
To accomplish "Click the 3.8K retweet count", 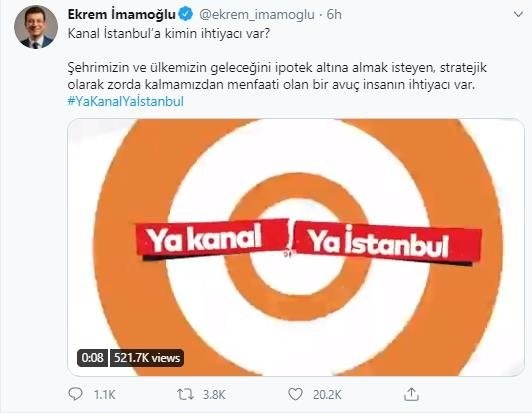I will 214,395.
